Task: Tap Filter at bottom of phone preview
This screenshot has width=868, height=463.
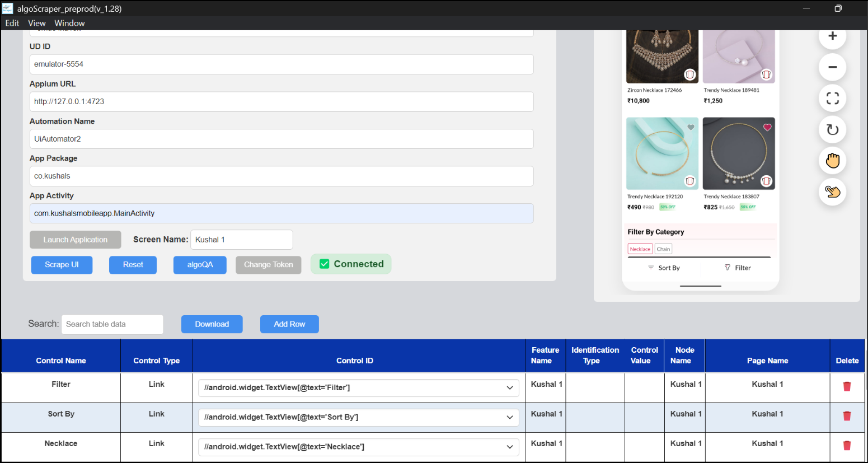Action: pyautogui.click(x=738, y=268)
